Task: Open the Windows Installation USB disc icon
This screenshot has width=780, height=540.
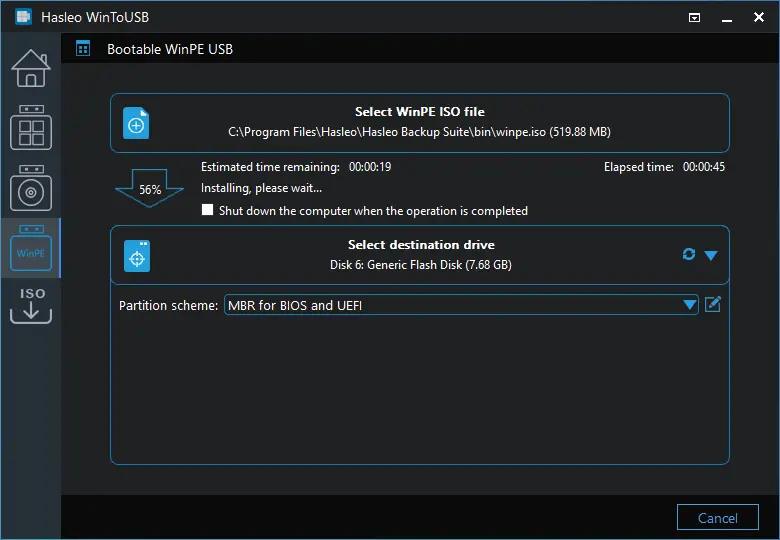Action: pos(31,187)
